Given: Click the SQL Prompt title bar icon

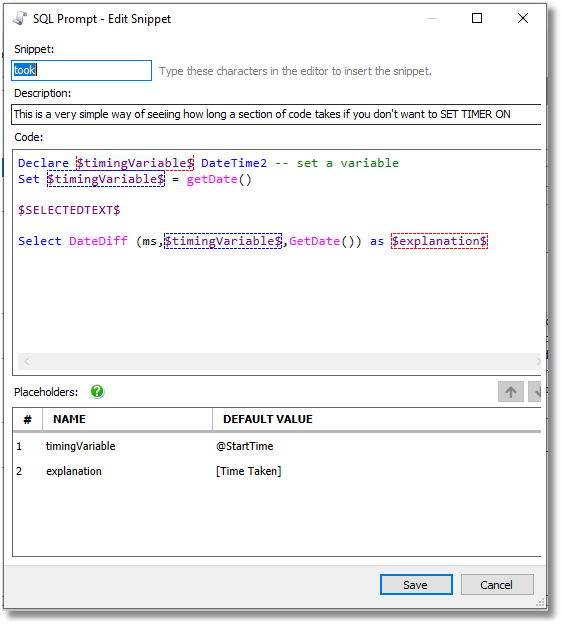Looking at the screenshot, I should 20,18.
